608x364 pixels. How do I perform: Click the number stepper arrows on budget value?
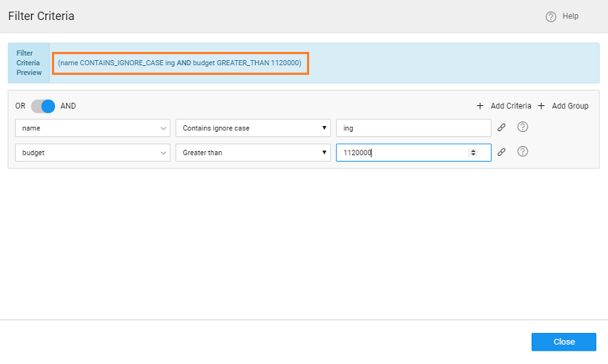coord(473,152)
